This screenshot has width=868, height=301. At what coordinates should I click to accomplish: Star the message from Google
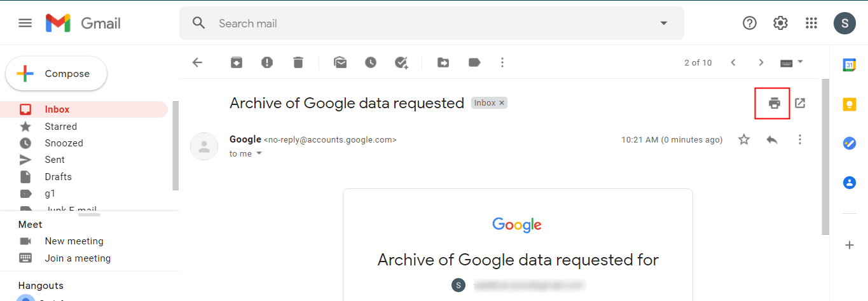pyautogui.click(x=744, y=139)
